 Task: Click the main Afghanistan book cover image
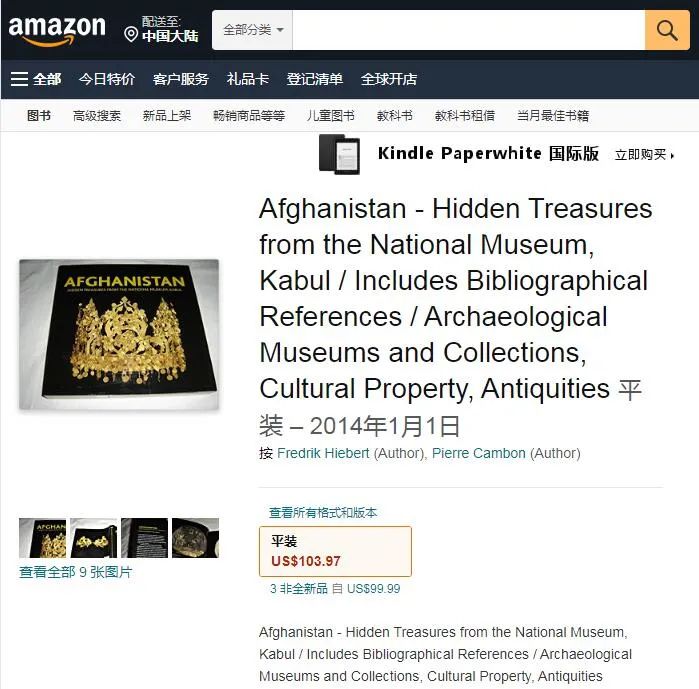119,334
